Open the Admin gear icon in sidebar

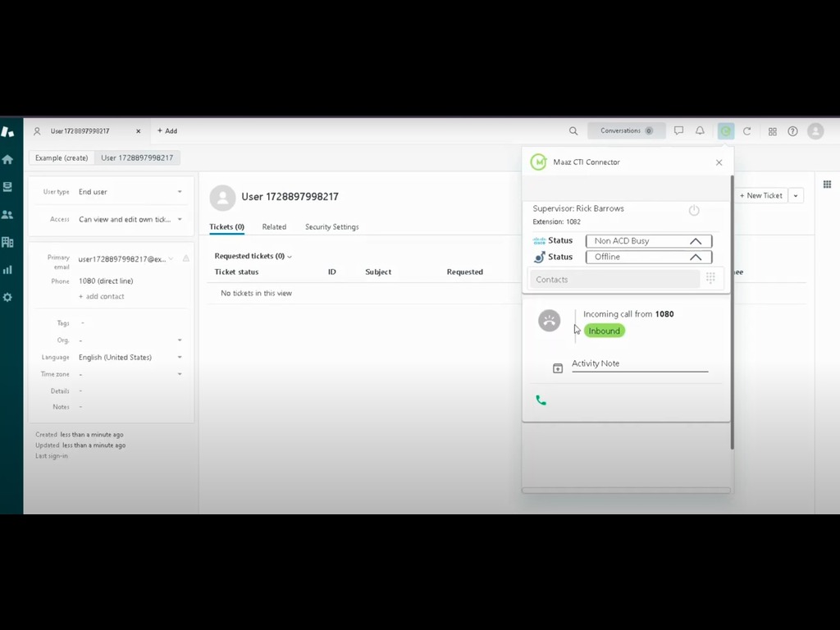[7, 297]
